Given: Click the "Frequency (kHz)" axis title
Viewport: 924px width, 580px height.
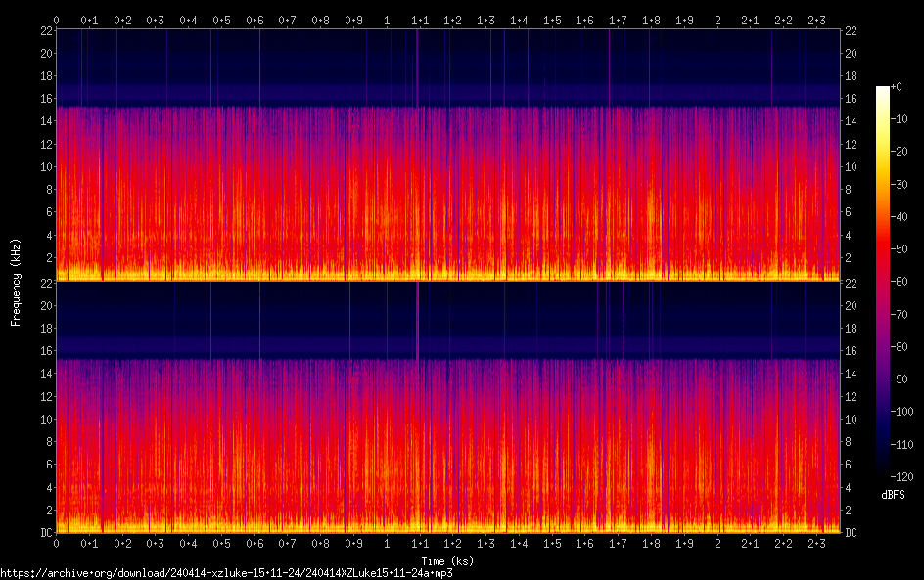Looking at the screenshot, I should pyautogui.click(x=16, y=282).
